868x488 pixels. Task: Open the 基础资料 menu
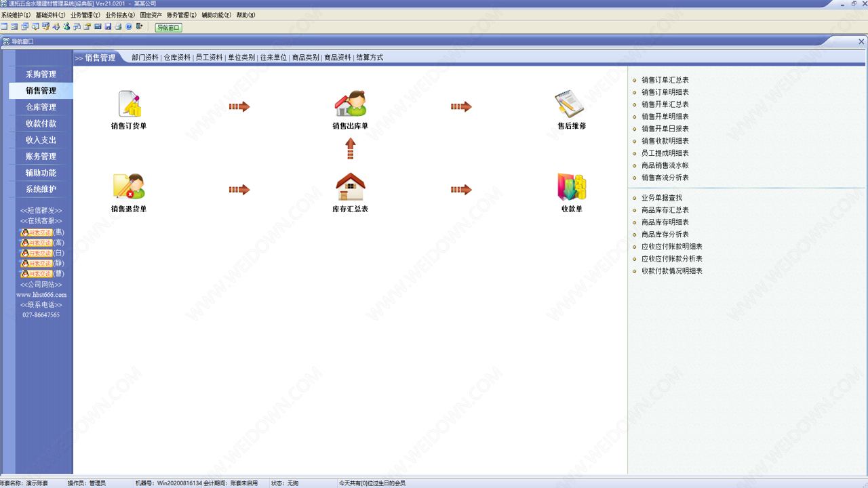(50, 15)
